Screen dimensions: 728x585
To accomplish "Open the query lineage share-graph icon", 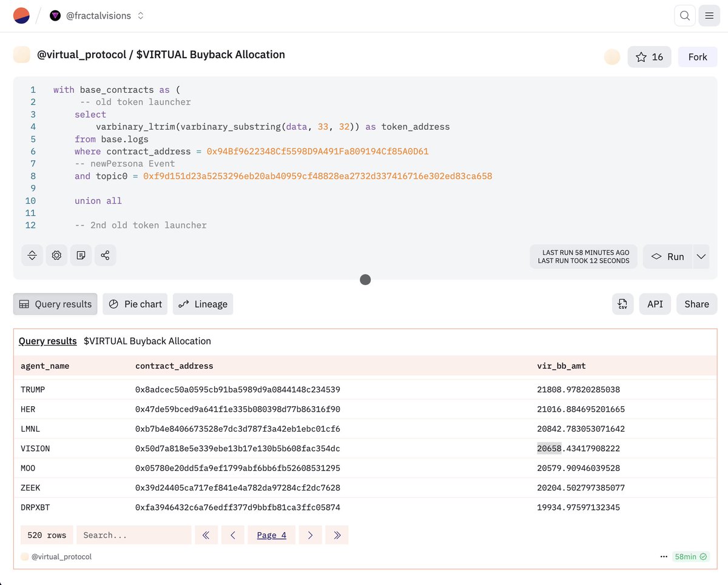I will click(x=105, y=256).
